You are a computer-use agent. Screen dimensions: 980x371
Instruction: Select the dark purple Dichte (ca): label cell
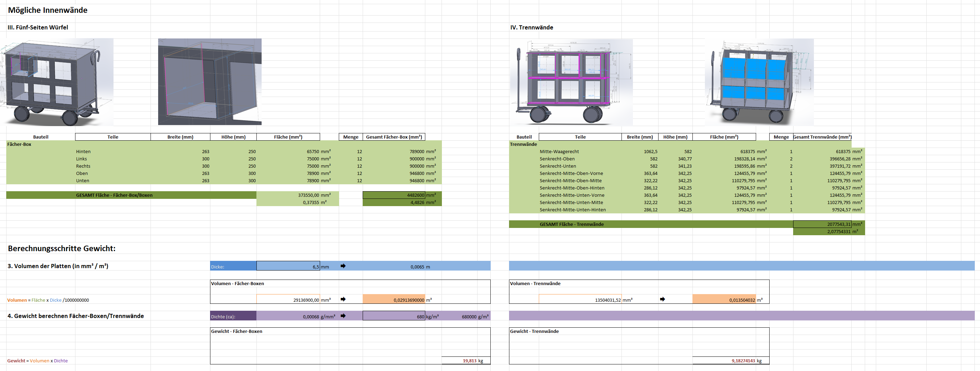pyautogui.click(x=233, y=316)
